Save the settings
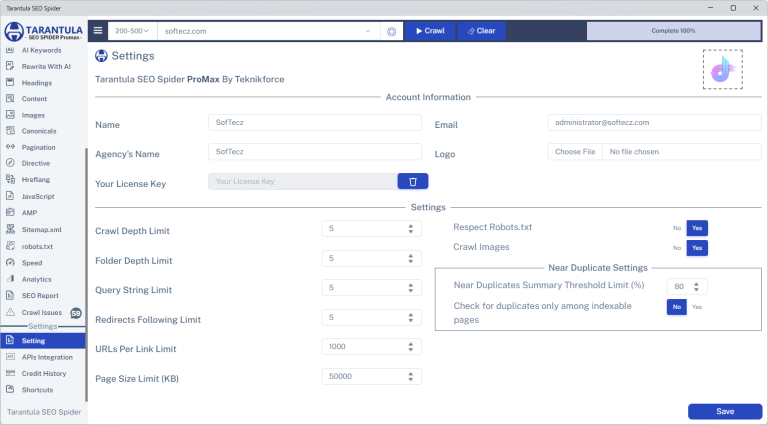Image resolution: width=768 pixels, height=425 pixels. (x=725, y=411)
